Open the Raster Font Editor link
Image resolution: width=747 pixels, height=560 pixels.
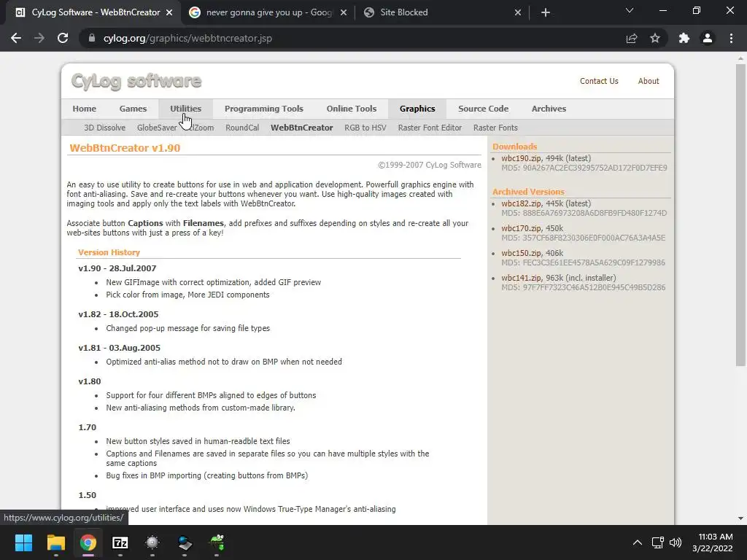[x=430, y=128]
